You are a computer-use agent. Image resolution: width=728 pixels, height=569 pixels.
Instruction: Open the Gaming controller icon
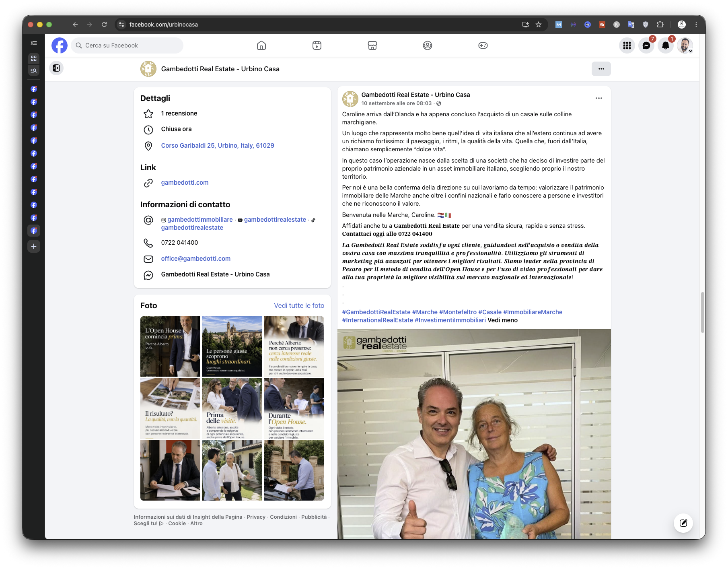point(483,45)
